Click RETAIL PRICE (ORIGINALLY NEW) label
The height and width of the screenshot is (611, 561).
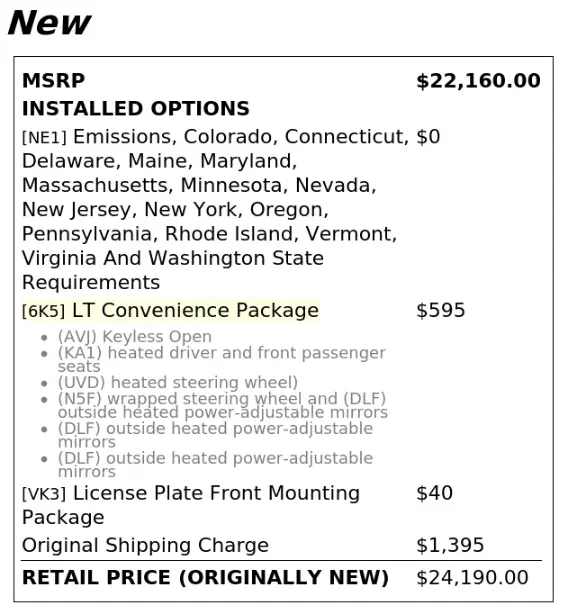point(205,577)
